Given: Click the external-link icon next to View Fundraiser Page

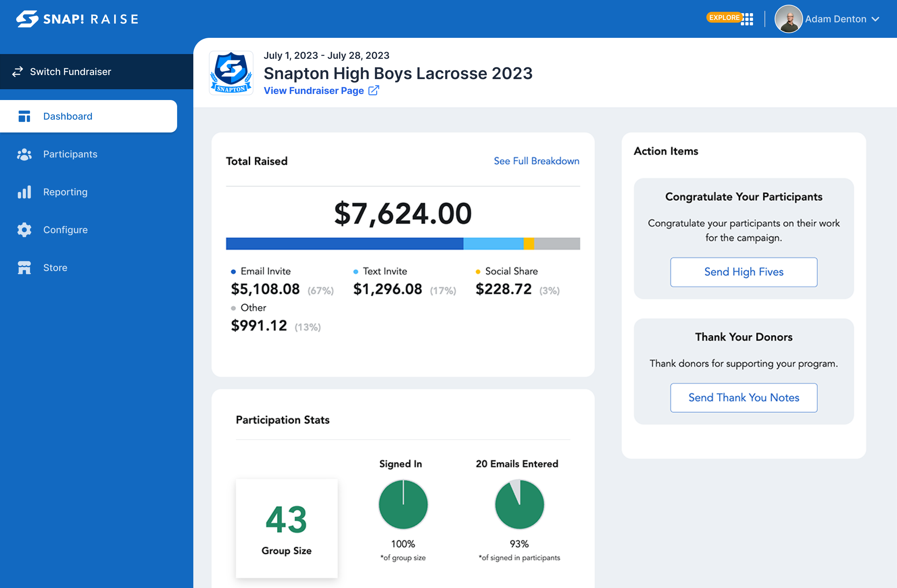Looking at the screenshot, I should [x=374, y=91].
